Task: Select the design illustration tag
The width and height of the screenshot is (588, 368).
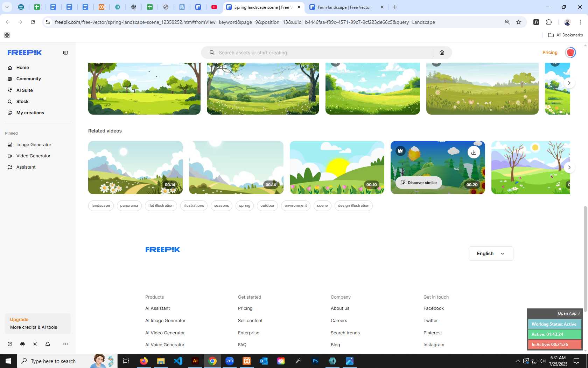Action: [x=353, y=206]
